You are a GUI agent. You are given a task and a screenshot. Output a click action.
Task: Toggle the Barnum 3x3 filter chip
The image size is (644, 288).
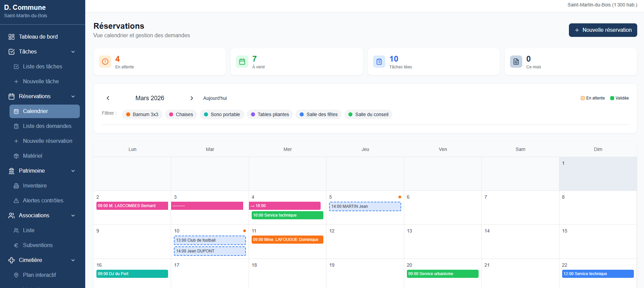pyautogui.click(x=142, y=114)
